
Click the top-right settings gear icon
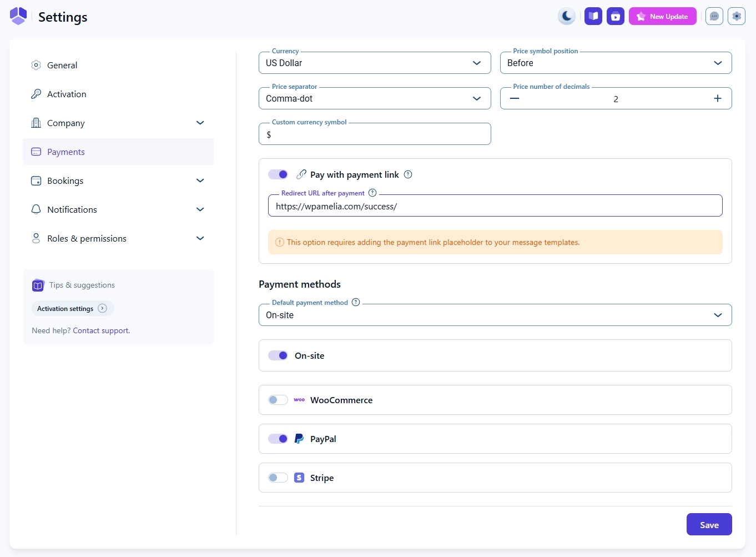(737, 16)
